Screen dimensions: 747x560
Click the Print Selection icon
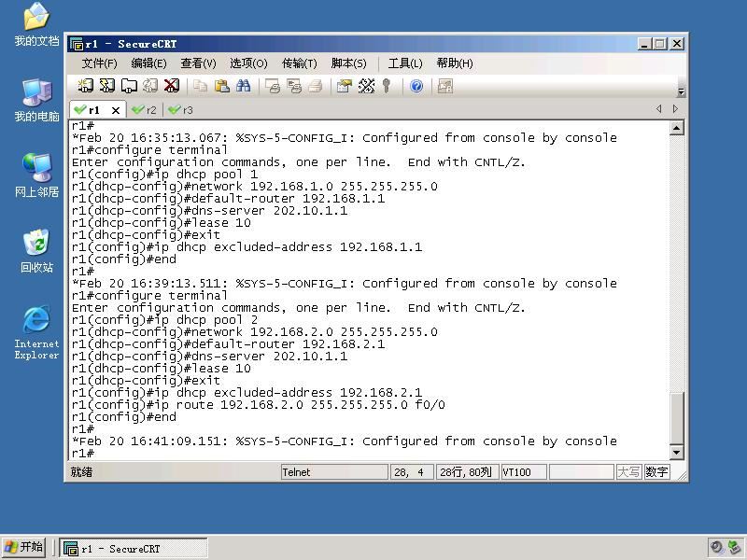pos(294,86)
